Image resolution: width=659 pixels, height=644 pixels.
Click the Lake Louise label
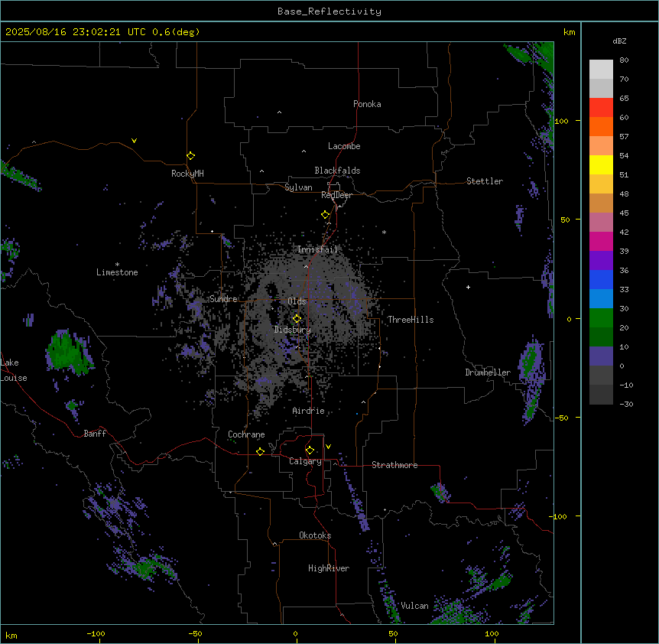(13, 370)
